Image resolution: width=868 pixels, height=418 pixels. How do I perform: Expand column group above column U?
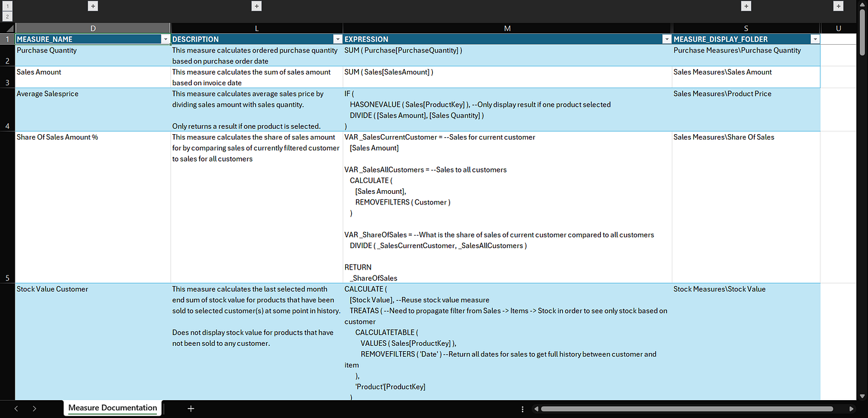[x=838, y=6]
